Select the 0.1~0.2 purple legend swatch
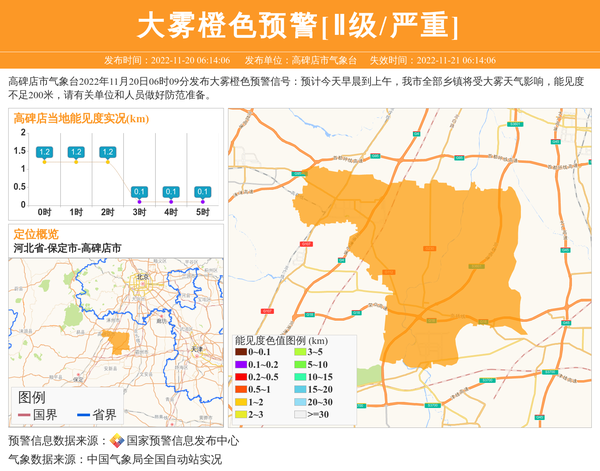 [x=241, y=364]
